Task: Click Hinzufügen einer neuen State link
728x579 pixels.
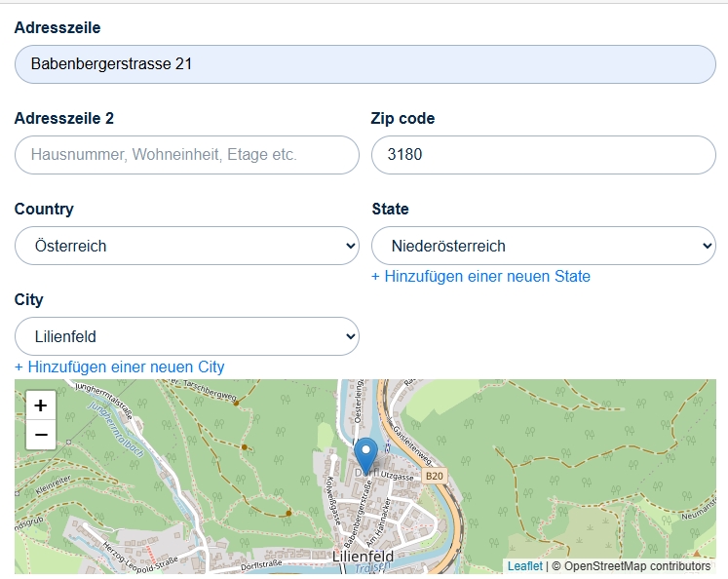Action: point(480,276)
